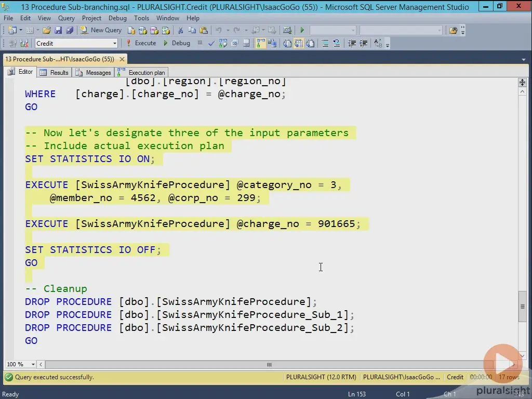Open the zoom percentage dropdown
532x399 pixels.
[x=33, y=365]
